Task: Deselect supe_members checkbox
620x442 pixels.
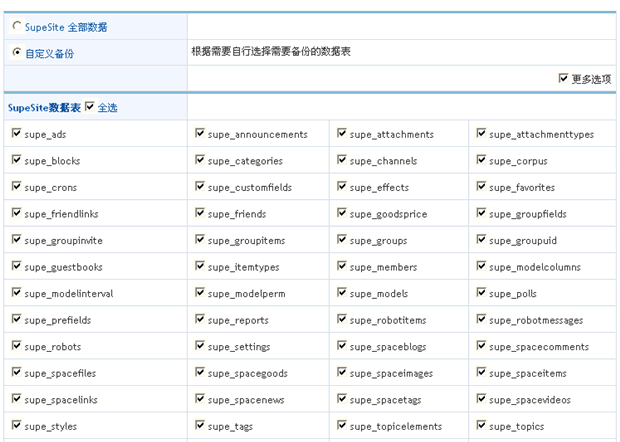Action: [x=342, y=265]
